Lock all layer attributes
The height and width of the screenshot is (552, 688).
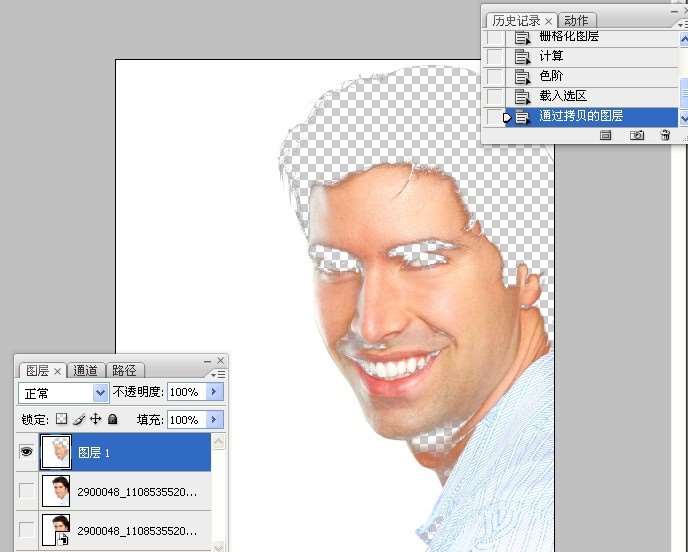tap(113, 419)
